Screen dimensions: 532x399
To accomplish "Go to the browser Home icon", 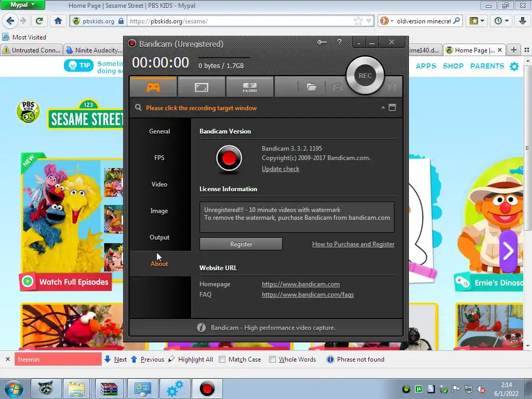I will pyautogui.click(x=58, y=21).
